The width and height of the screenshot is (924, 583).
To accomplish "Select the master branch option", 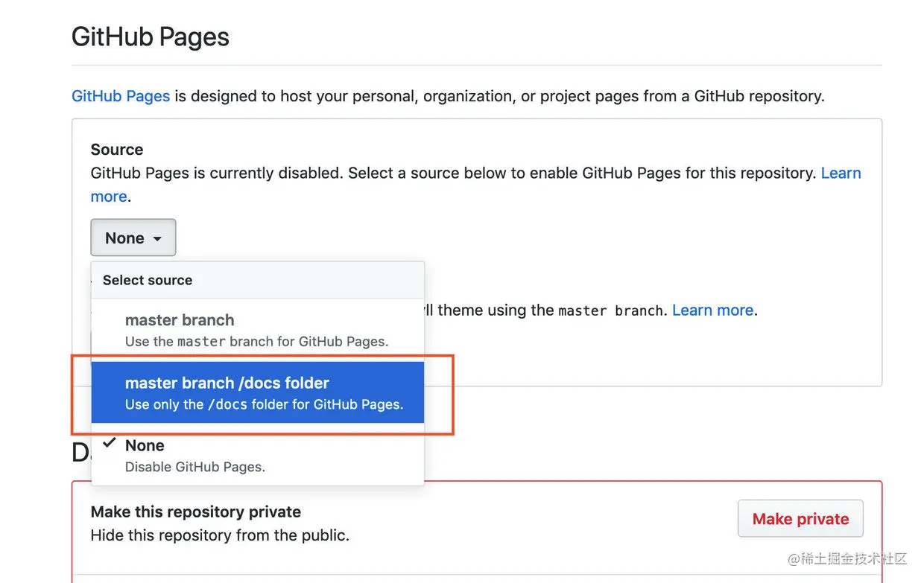I will coord(258,331).
